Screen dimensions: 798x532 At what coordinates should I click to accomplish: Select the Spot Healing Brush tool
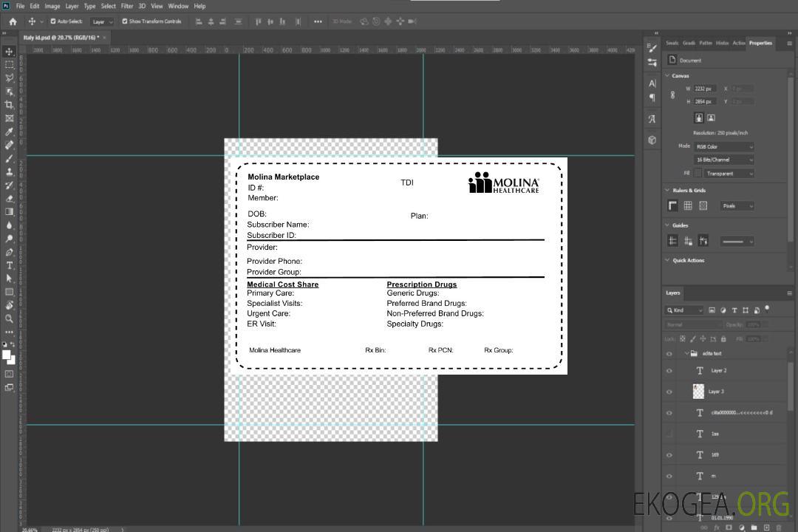click(9, 145)
